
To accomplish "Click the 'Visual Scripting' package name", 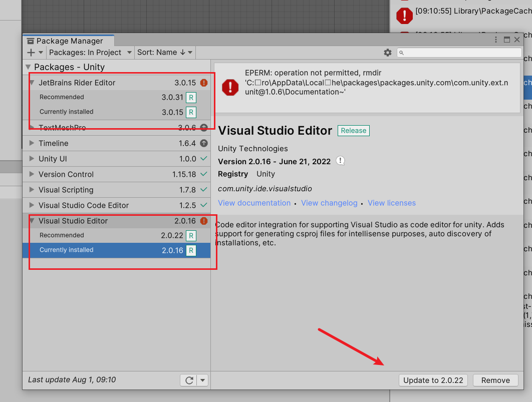I will point(66,190).
